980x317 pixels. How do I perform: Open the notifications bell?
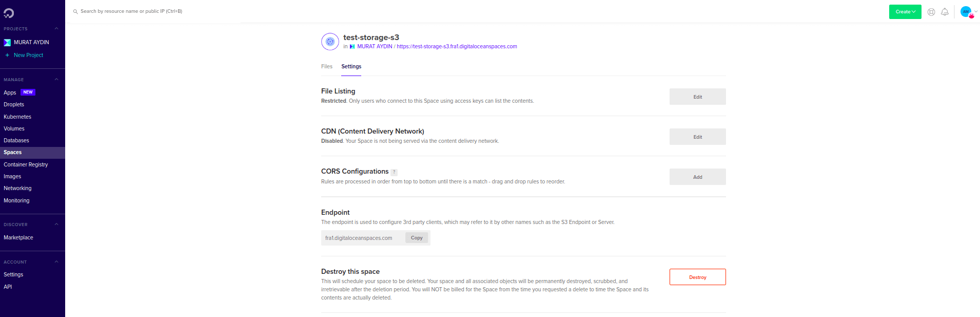[945, 12]
